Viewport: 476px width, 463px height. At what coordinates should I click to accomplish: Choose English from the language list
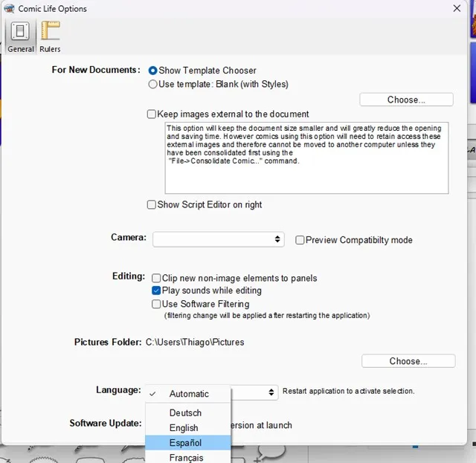click(184, 428)
